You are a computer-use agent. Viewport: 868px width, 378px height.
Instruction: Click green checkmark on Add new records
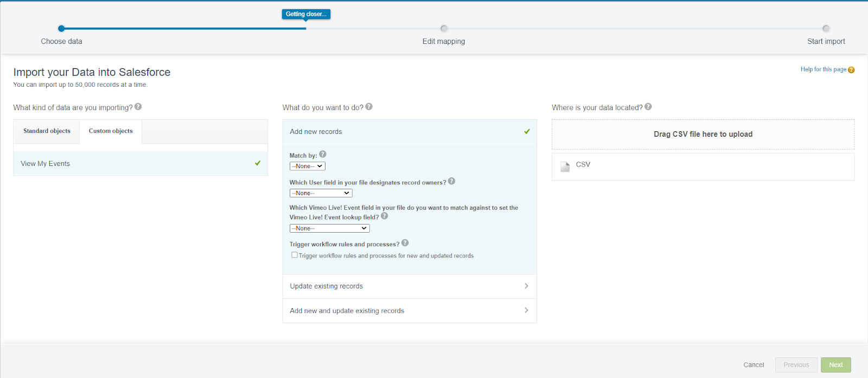[527, 132]
